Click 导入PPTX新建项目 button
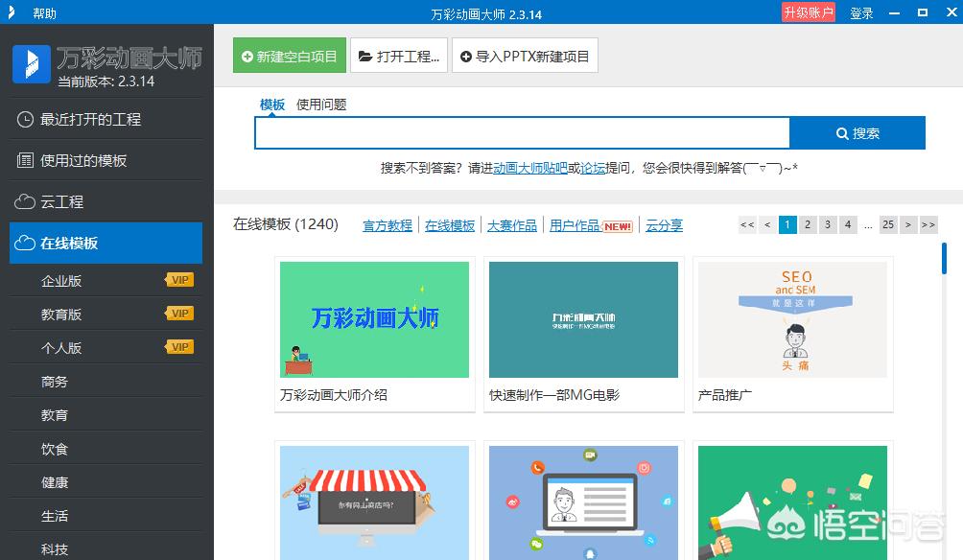Viewport: 963px width, 560px height. pyautogui.click(x=525, y=56)
